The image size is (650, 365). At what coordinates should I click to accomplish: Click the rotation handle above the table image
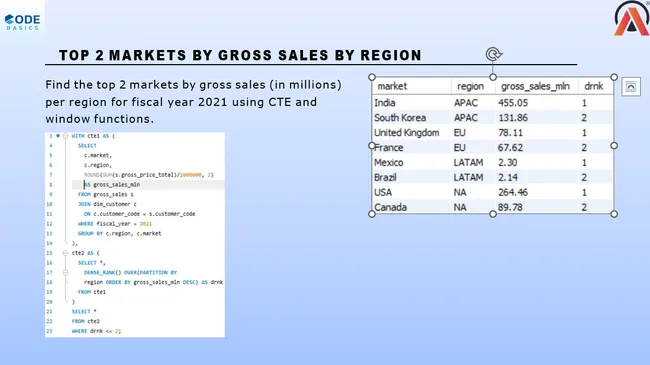[493, 54]
